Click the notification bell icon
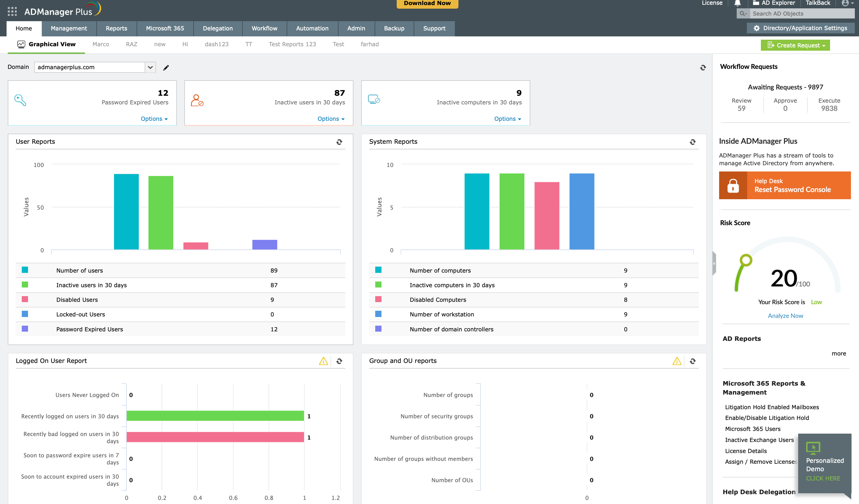The image size is (859, 504). point(737,3)
